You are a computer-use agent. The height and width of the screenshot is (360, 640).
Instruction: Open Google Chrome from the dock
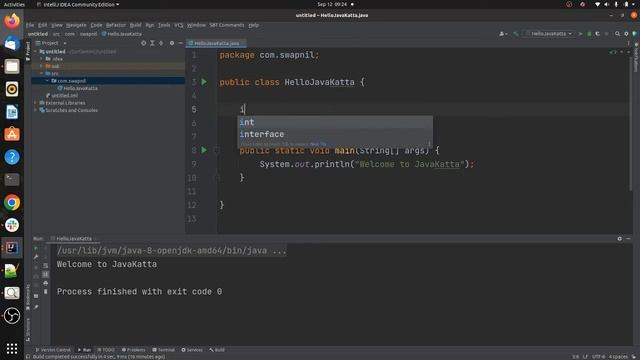coord(12,202)
